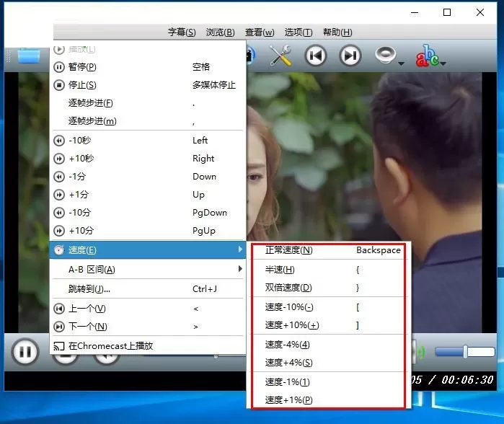The width and height of the screenshot is (504, 424).
Task: Reset to 正常速度(N)
Action: click(328, 250)
